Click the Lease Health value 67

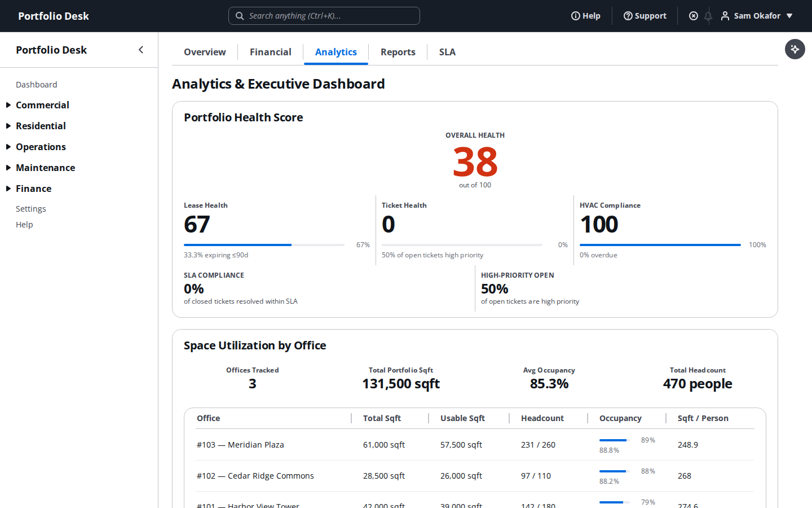click(x=197, y=225)
